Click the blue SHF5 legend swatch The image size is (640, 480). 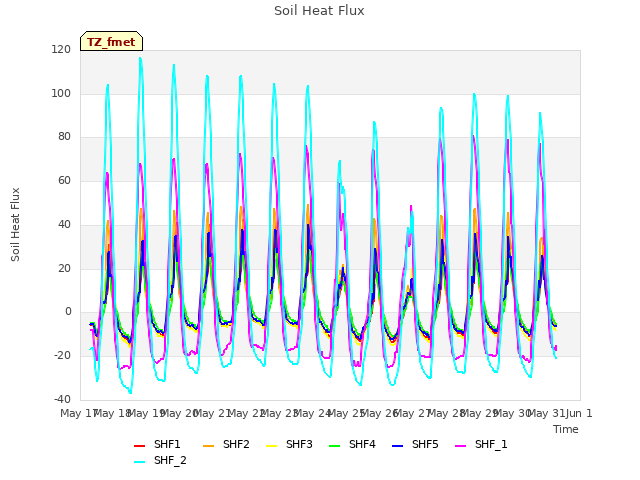point(398,446)
